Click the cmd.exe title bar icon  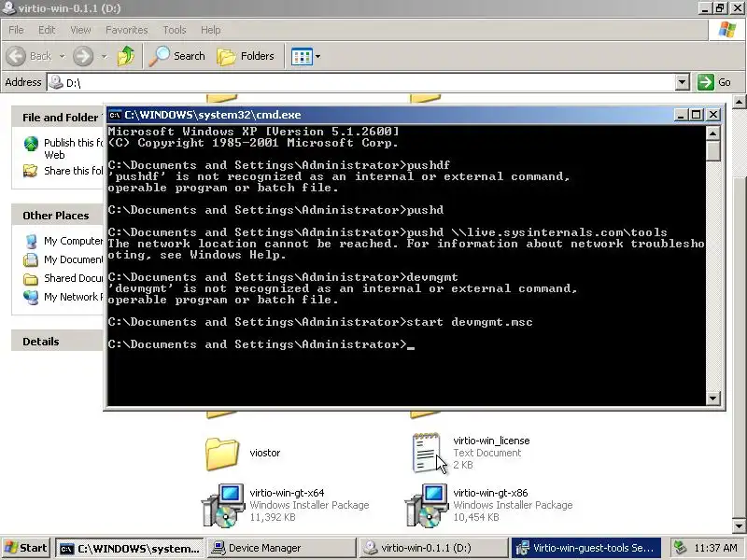pyautogui.click(x=115, y=115)
